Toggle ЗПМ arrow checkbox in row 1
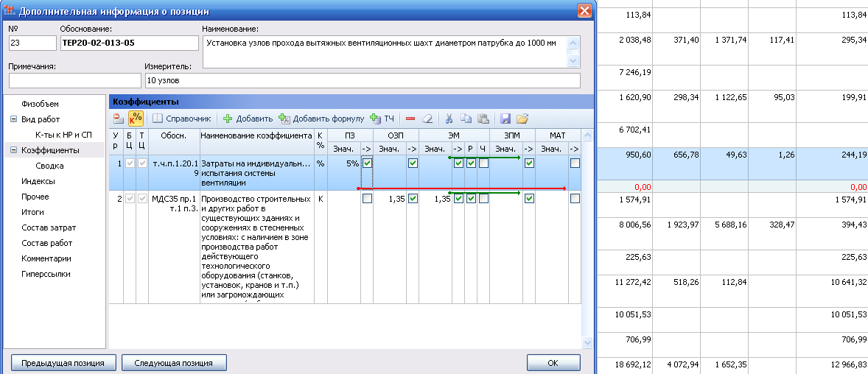The image size is (868, 374). (529, 163)
